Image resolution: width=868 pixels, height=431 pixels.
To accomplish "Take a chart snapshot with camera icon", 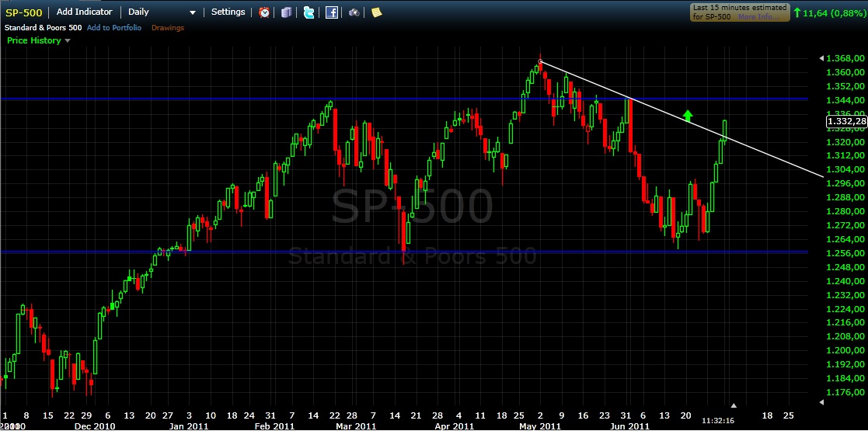I will click(x=354, y=12).
